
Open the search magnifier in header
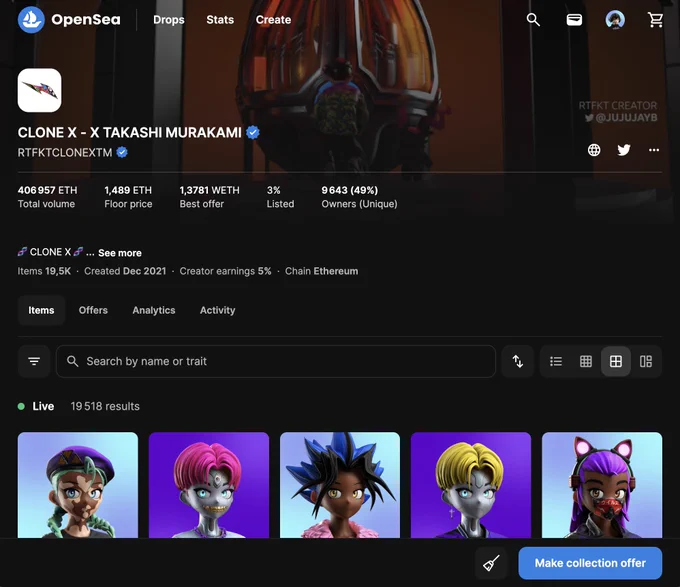[533, 20]
